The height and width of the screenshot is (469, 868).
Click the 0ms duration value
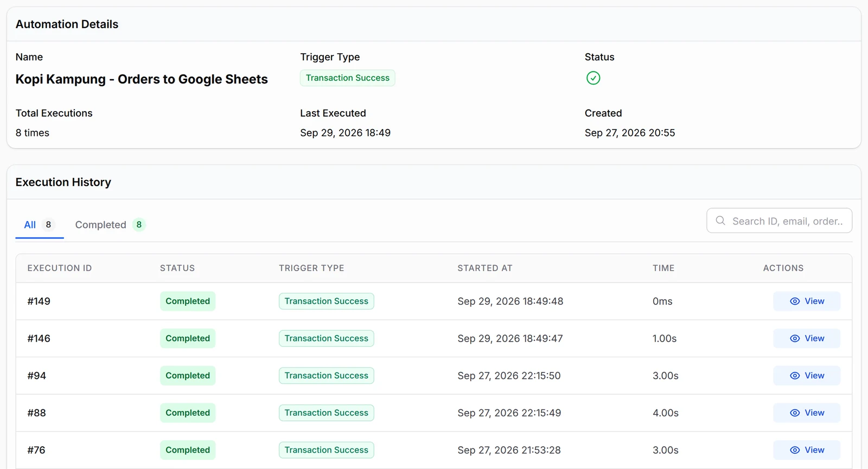tap(662, 301)
